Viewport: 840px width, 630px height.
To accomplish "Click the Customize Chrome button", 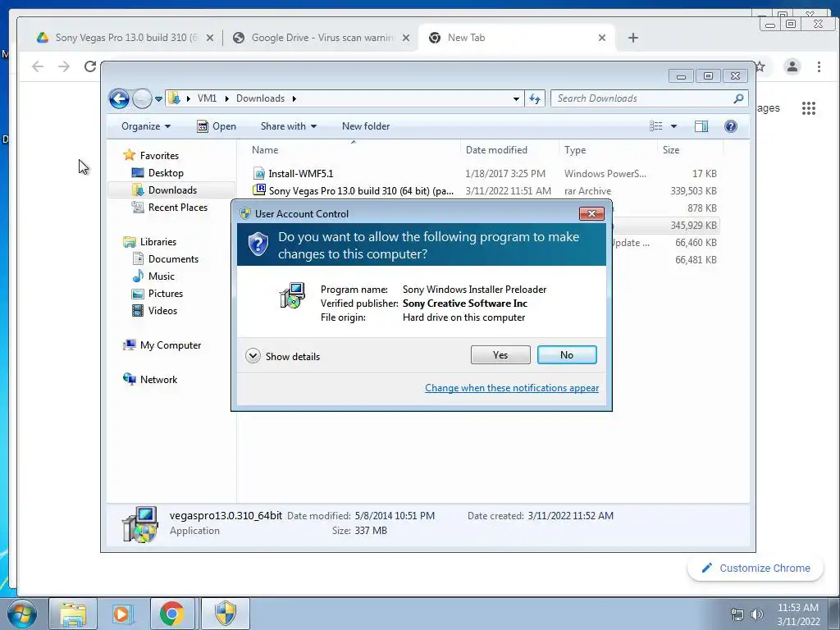I will click(756, 568).
